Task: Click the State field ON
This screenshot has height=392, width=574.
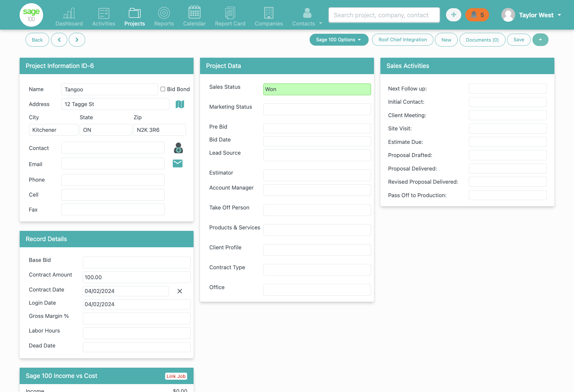Action: 106,130
